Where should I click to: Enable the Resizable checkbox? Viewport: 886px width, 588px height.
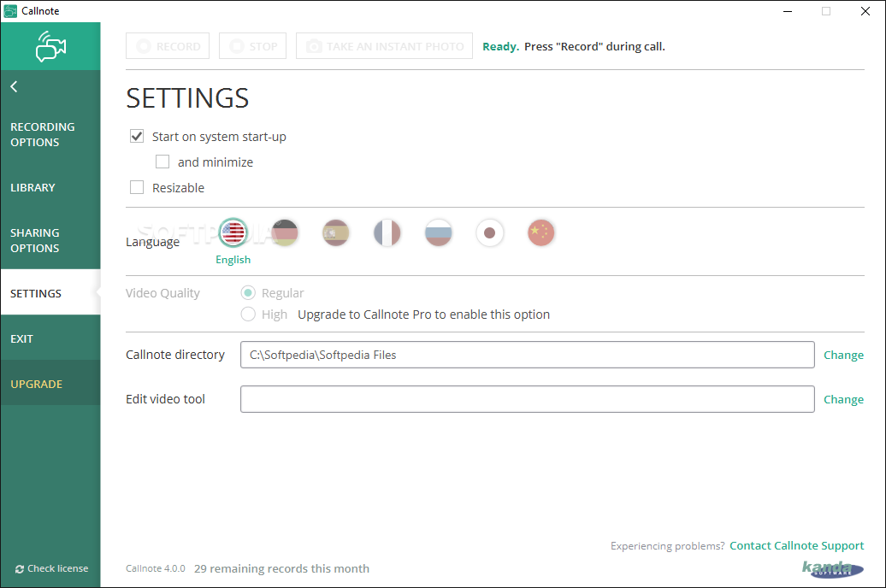(x=137, y=187)
